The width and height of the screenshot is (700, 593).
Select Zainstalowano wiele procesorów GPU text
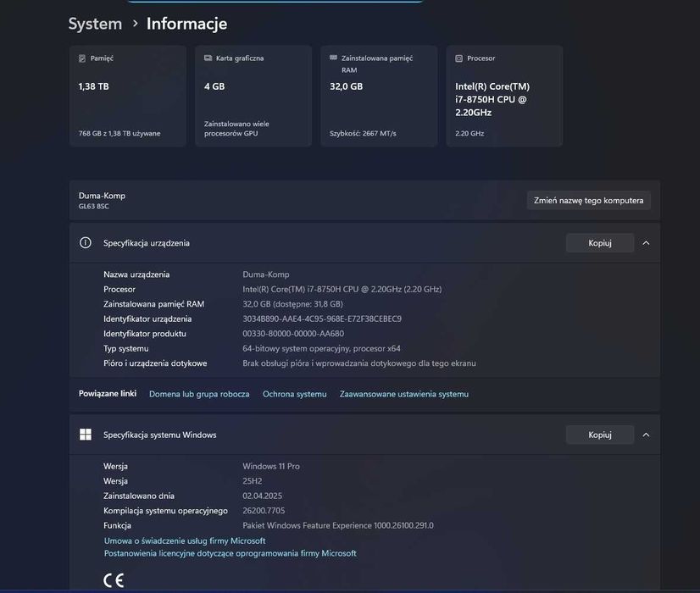(236, 129)
